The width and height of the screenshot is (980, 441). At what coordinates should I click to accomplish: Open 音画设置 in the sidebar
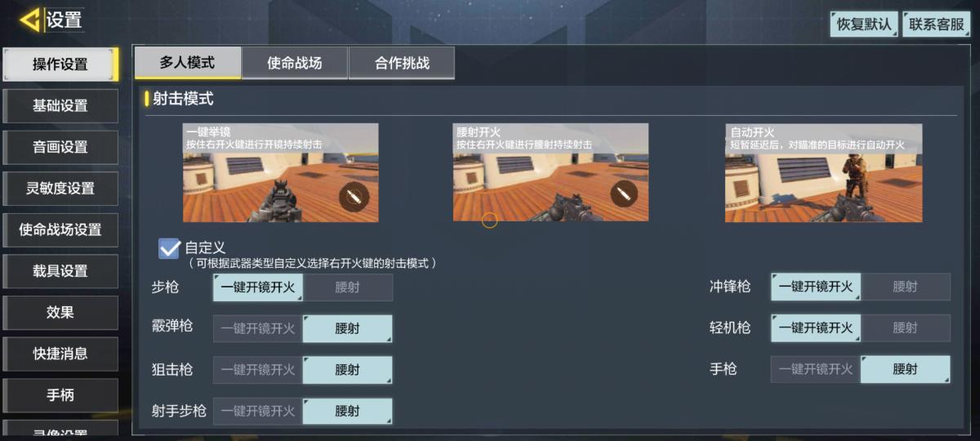point(60,147)
